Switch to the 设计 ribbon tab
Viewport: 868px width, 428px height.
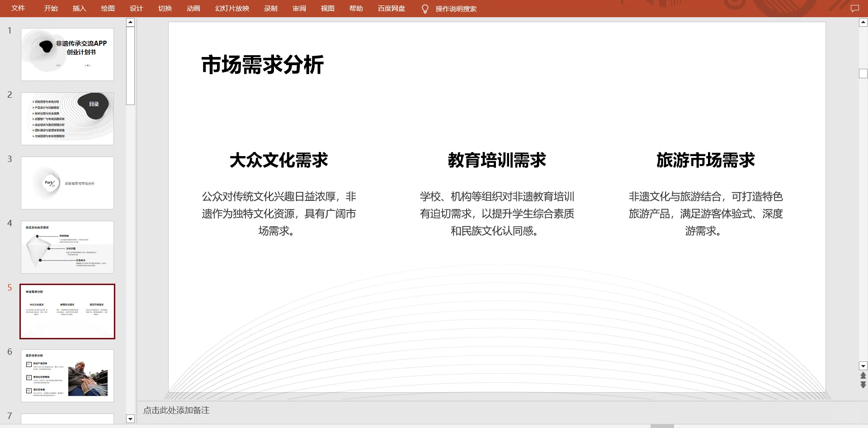click(136, 9)
